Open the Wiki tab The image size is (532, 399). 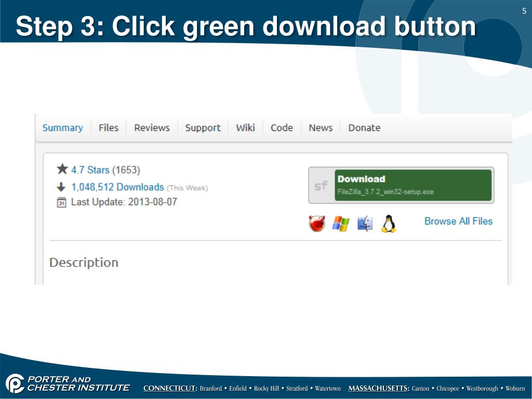point(245,128)
